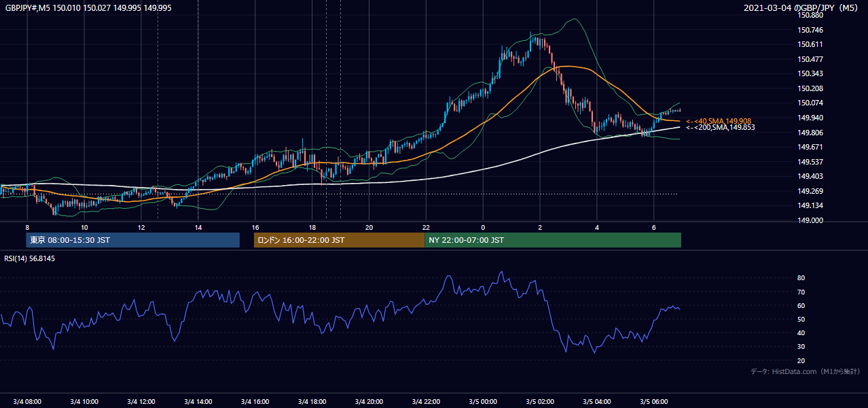Click the 150.208 price axis label
The width and height of the screenshot is (868, 408).
[811, 88]
